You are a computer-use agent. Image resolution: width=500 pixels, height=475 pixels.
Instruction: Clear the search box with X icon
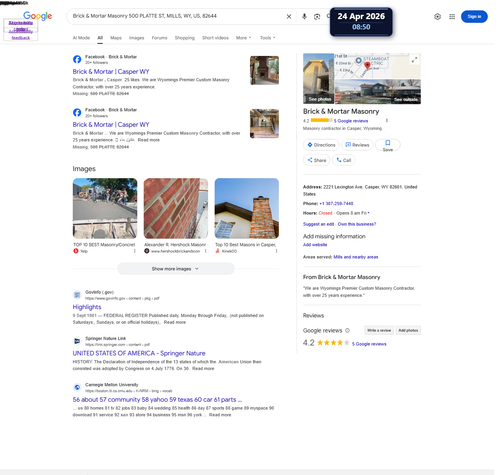289,16
